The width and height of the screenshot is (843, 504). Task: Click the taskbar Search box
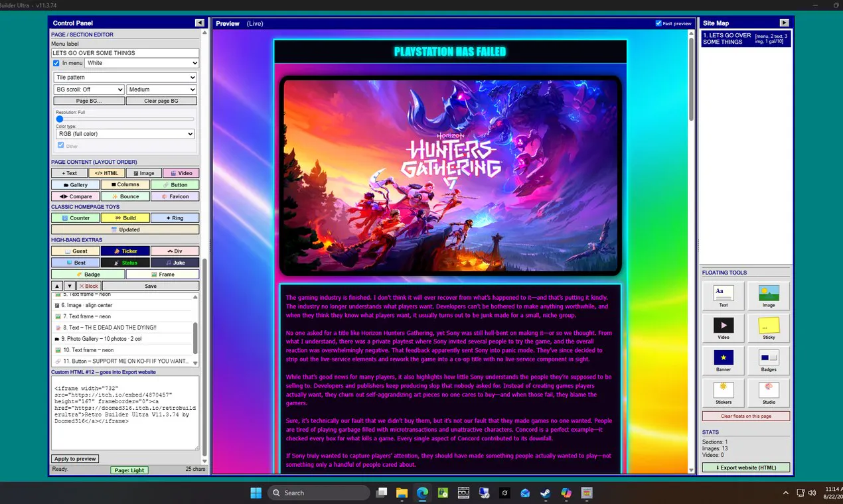pos(319,493)
